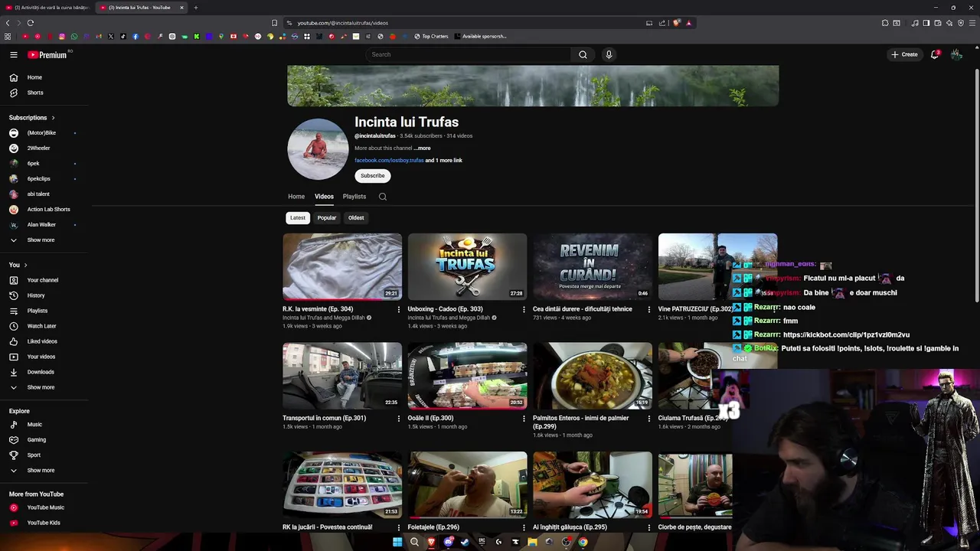Open the YouTube hamburger guide menu

point(13,54)
